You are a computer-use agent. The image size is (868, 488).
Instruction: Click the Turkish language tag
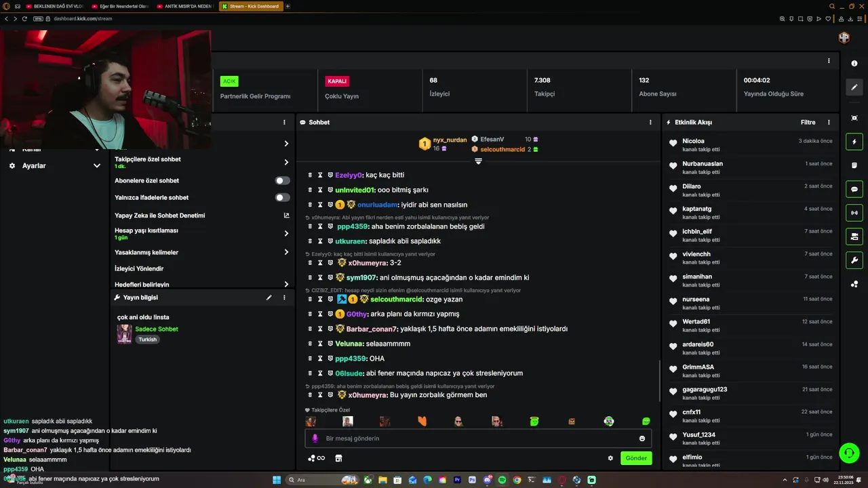pyautogui.click(x=147, y=340)
